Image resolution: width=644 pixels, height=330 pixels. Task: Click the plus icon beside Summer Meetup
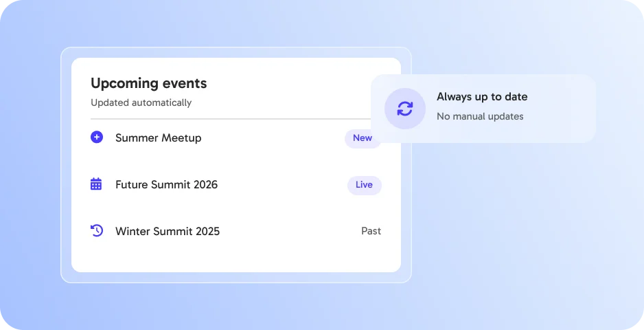tap(97, 137)
